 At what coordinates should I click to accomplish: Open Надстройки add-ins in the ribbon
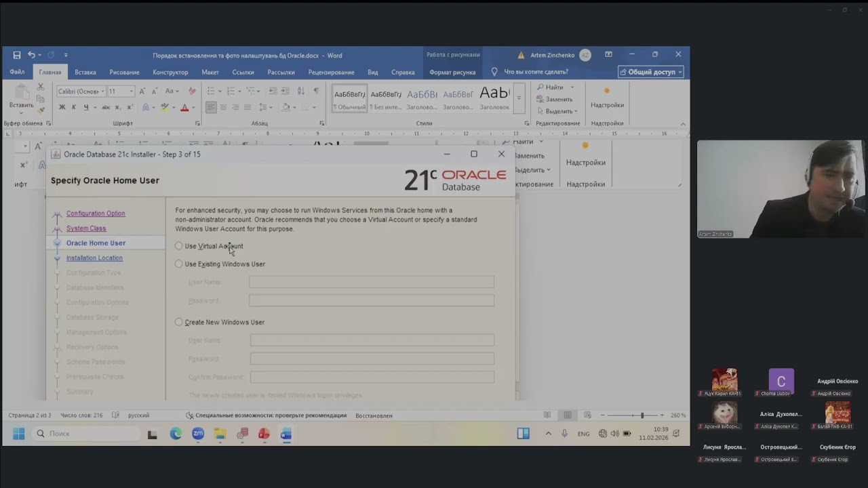(x=607, y=98)
